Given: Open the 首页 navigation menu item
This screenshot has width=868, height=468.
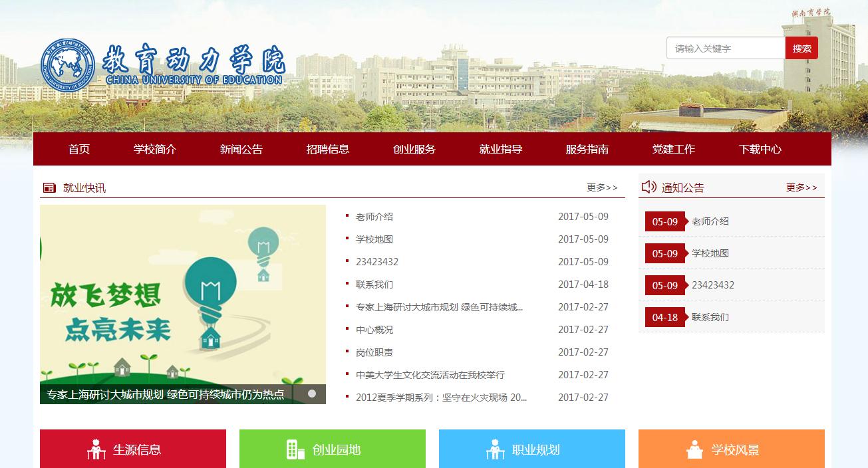Looking at the screenshot, I should tap(79, 149).
